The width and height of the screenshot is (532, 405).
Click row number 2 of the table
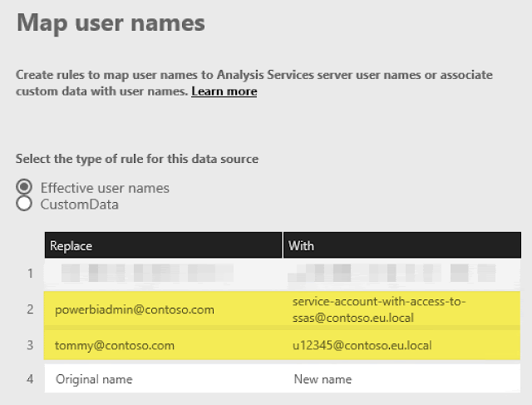[x=30, y=309]
